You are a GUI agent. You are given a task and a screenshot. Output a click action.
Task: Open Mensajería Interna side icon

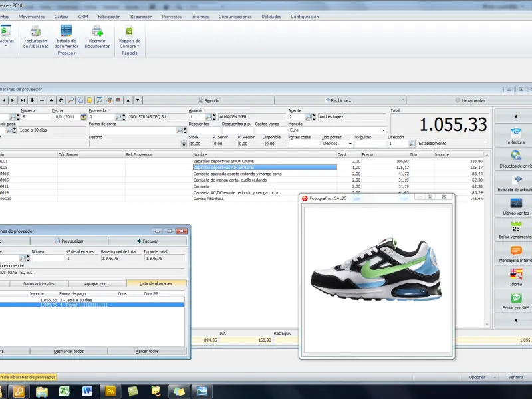pyautogui.click(x=516, y=253)
